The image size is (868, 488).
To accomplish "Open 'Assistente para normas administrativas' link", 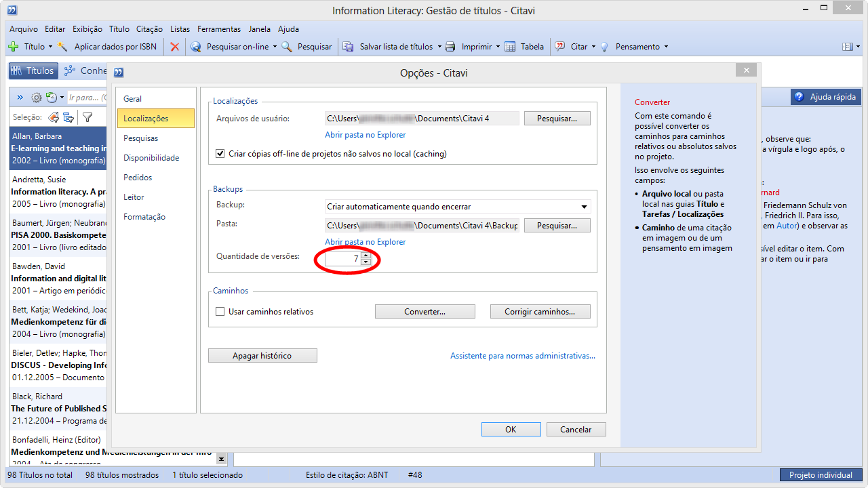I will click(523, 356).
